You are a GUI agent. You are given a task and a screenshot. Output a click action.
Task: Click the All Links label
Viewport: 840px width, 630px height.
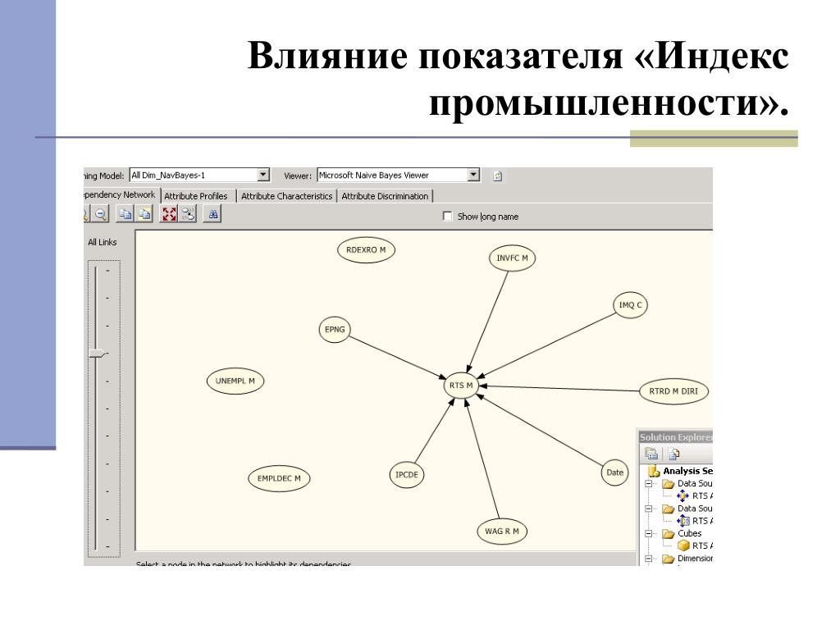103,242
